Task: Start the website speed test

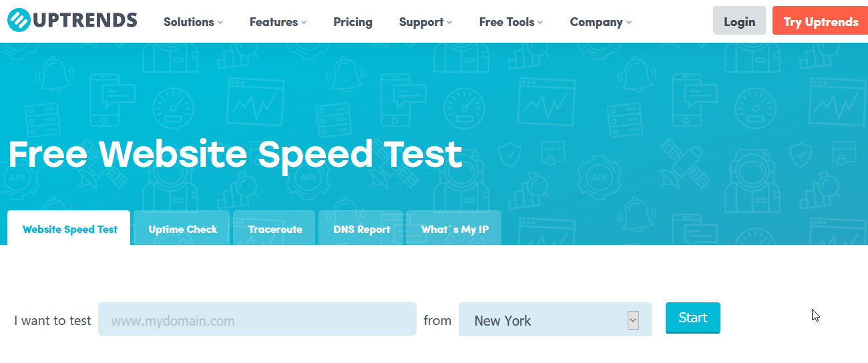Action: point(692,318)
